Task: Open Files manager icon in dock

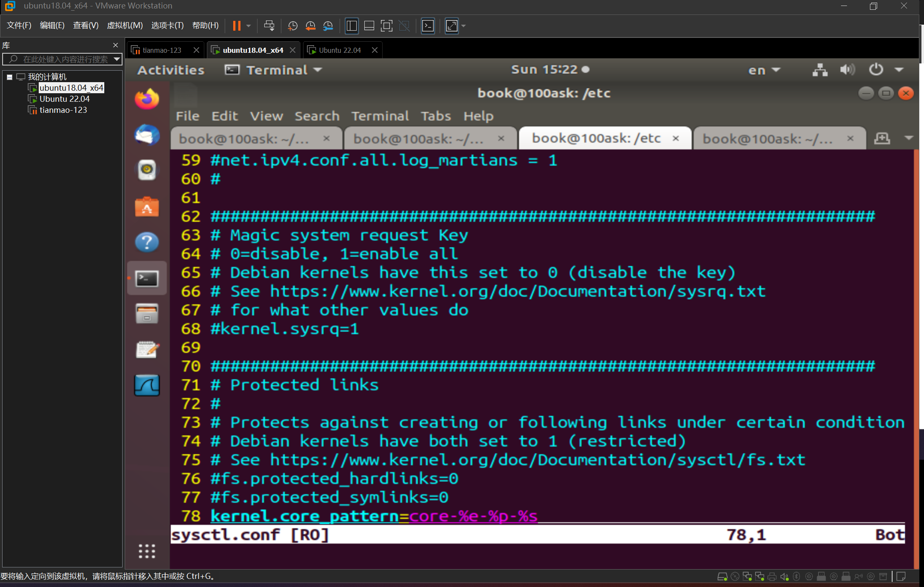Action: (x=147, y=314)
